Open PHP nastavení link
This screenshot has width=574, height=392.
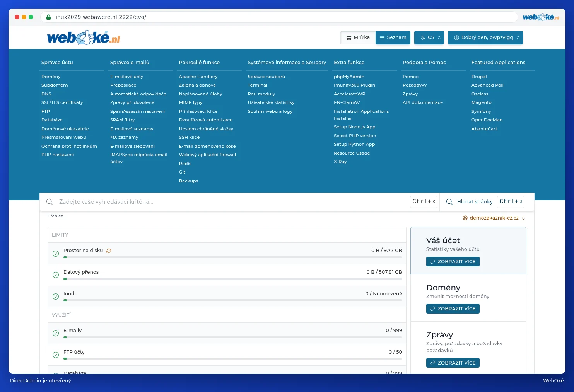pyautogui.click(x=58, y=155)
